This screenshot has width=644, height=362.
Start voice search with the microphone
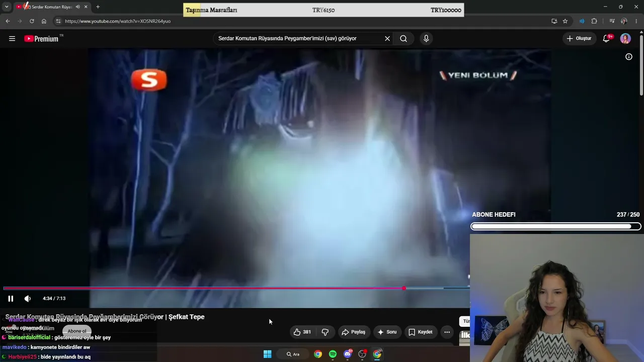tap(426, 39)
